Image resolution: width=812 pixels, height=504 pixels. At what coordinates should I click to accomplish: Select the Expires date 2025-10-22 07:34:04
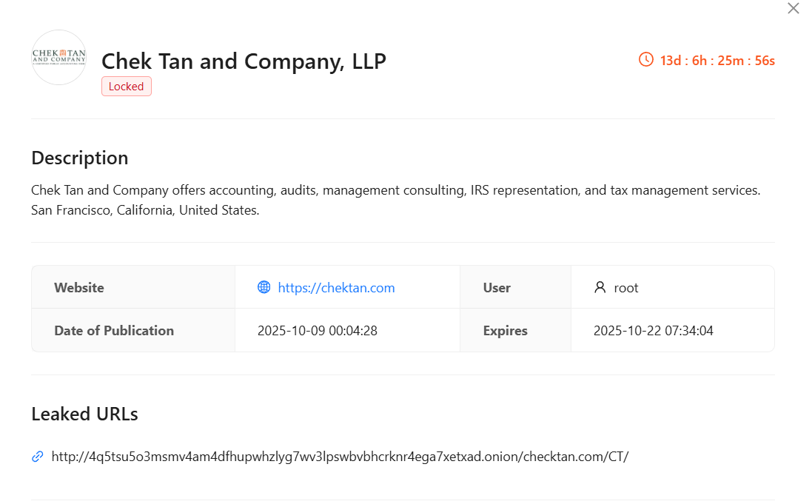point(654,330)
